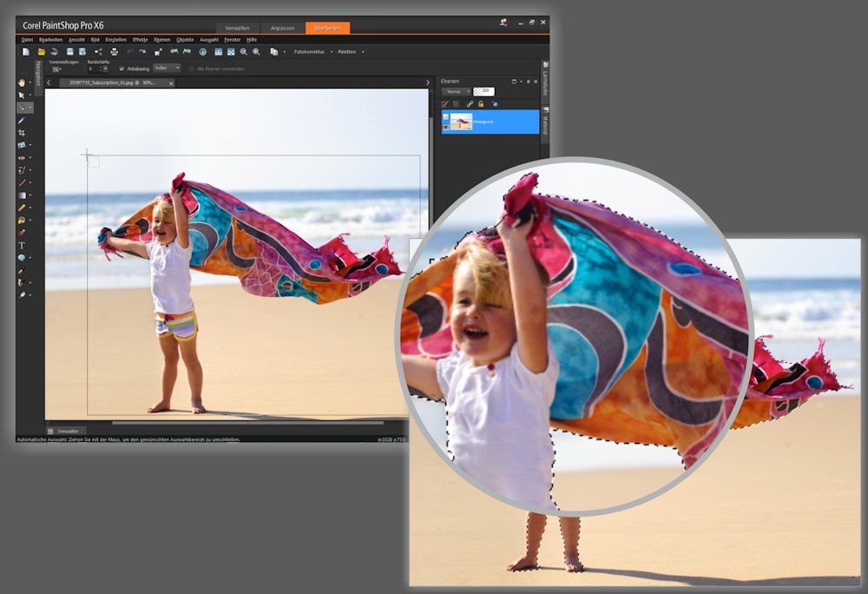This screenshot has height=594, width=868.
Task: Open the Datei menu
Action: pyautogui.click(x=27, y=40)
